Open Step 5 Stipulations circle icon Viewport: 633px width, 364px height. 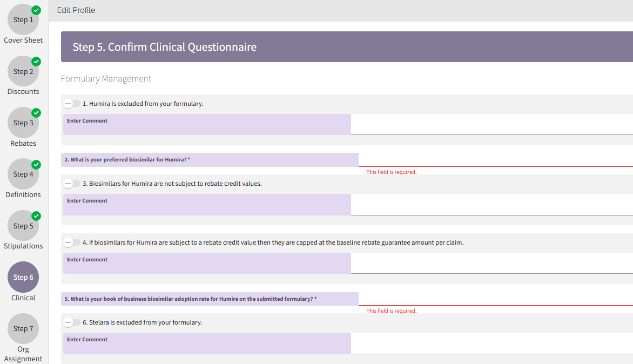tap(23, 225)
